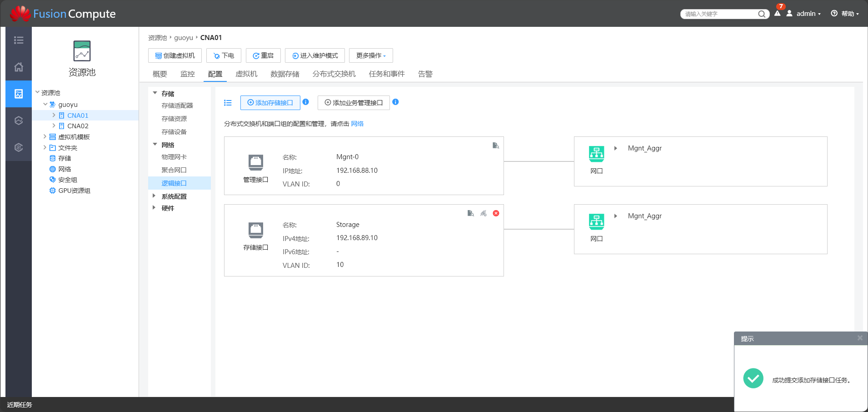Switch to the 告警 tab
This screenshot has width=868, height=412.
(x=425, y=74)
